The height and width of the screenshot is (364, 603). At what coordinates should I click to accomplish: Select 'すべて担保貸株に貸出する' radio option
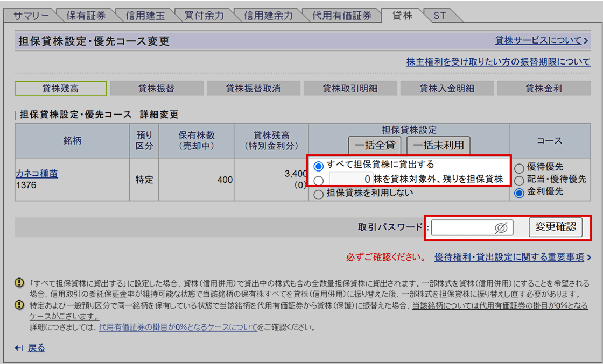point(319,166)
